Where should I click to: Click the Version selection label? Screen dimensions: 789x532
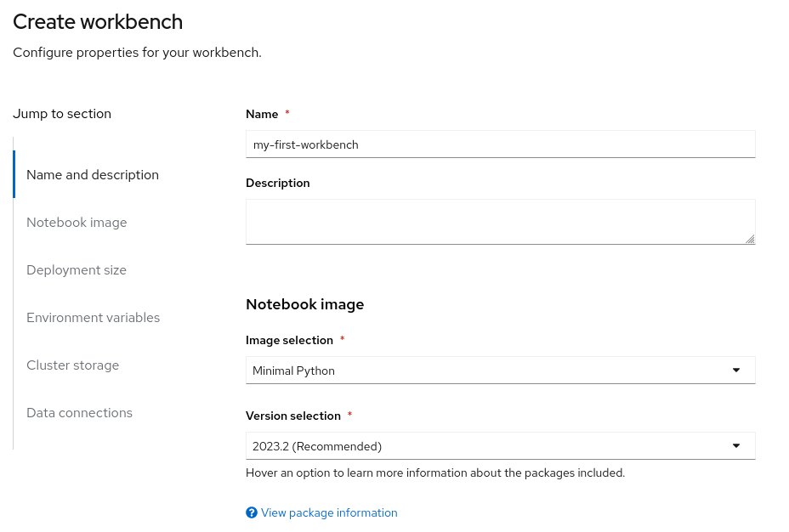click(x=293, y=416)
